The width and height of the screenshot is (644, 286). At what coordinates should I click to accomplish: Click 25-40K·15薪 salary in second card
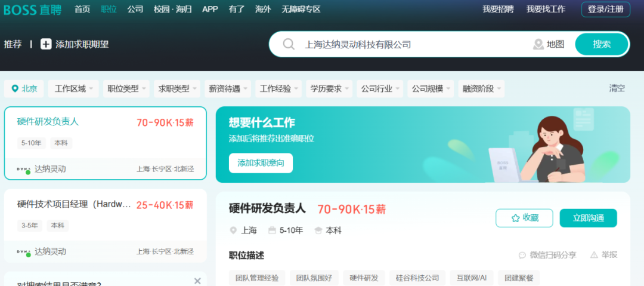pos(165,205)
